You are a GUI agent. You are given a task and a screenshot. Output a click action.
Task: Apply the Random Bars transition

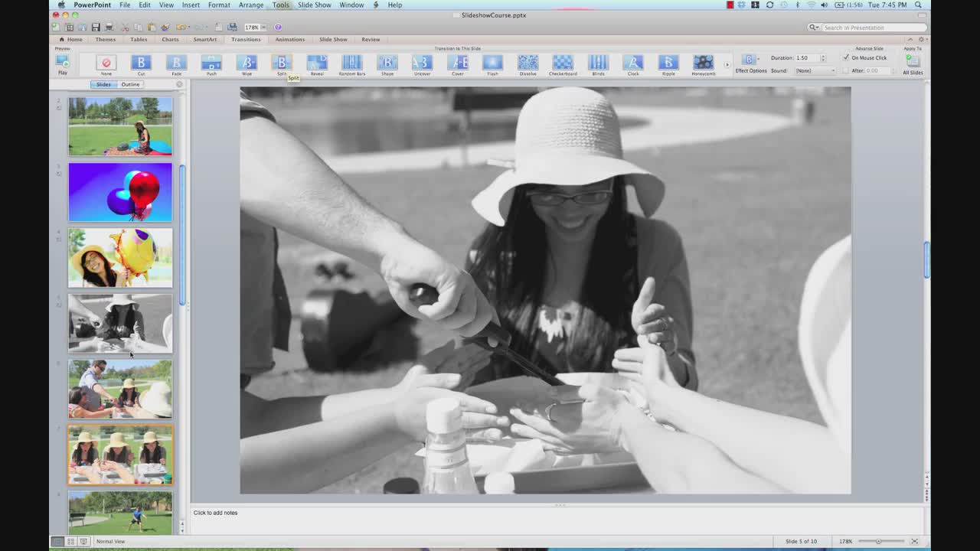click(x=352, y=65)
